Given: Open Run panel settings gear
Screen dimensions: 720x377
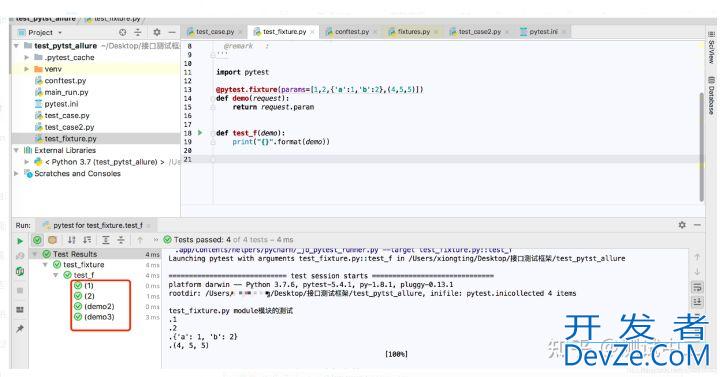Looking at the screenshot, I should tap(682, 225).
